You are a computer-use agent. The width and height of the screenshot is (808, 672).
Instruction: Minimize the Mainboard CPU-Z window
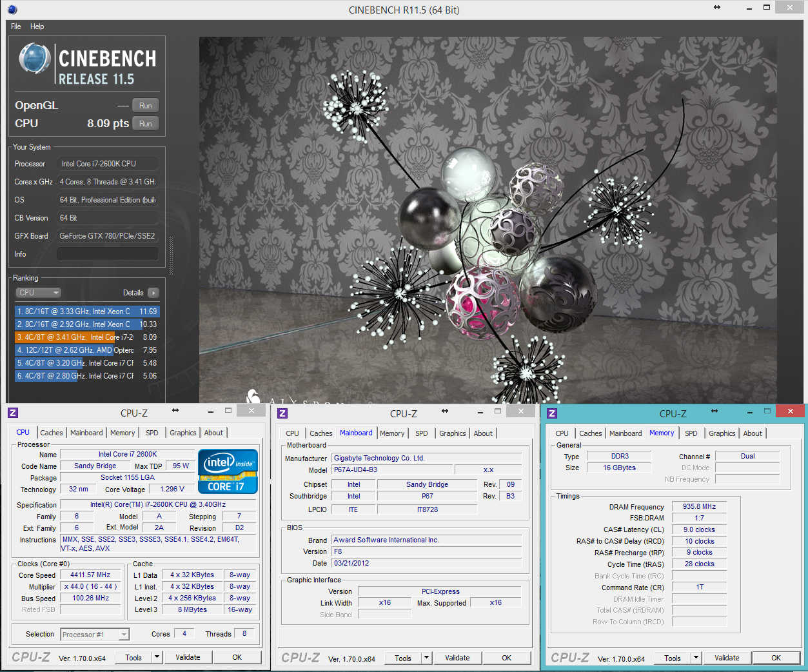tap(479, 411)
